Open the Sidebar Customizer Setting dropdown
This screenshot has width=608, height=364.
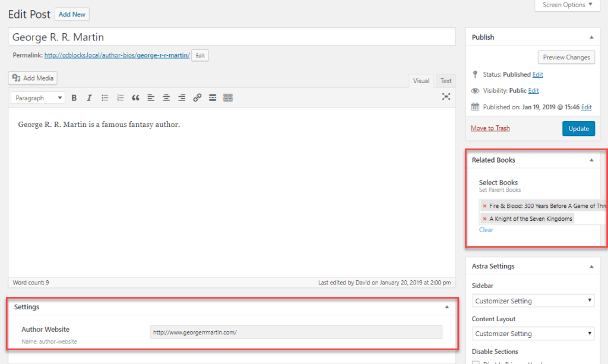(x=533, y=300)
